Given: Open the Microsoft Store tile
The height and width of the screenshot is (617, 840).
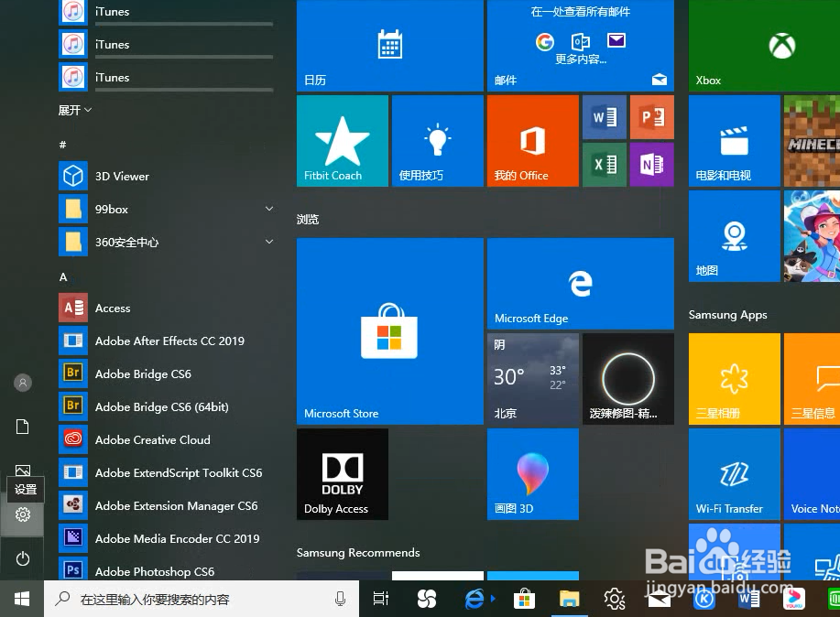Looking at the screenshot, I should pyautogui.click(x=390, y=331).
